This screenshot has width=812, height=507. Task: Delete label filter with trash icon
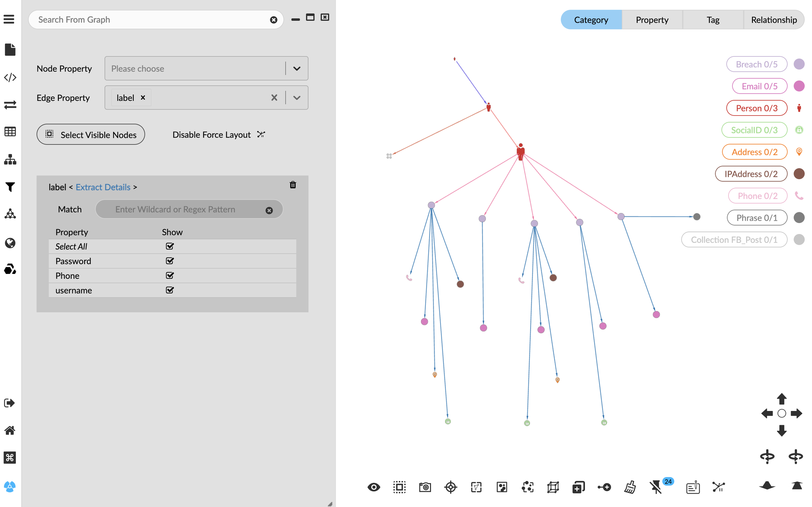[293, 185]
